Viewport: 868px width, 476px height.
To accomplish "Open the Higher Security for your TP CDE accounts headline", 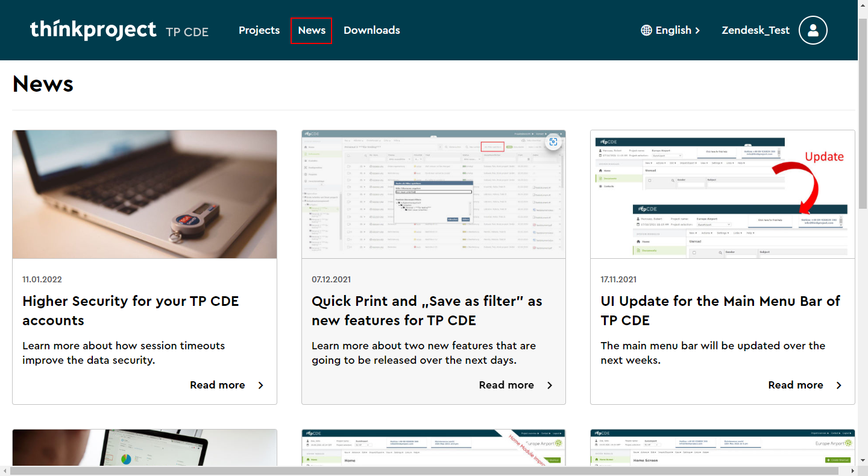I will point(131,310).
